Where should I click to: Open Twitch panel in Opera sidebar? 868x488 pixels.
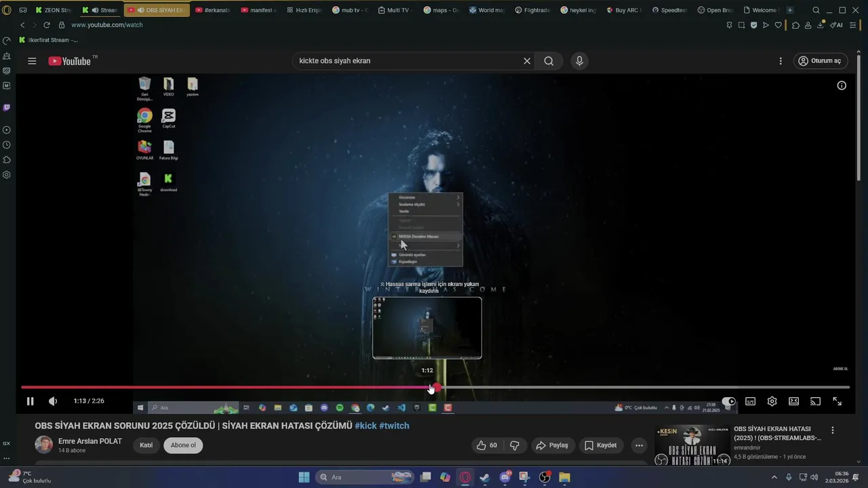click(7, 108)
